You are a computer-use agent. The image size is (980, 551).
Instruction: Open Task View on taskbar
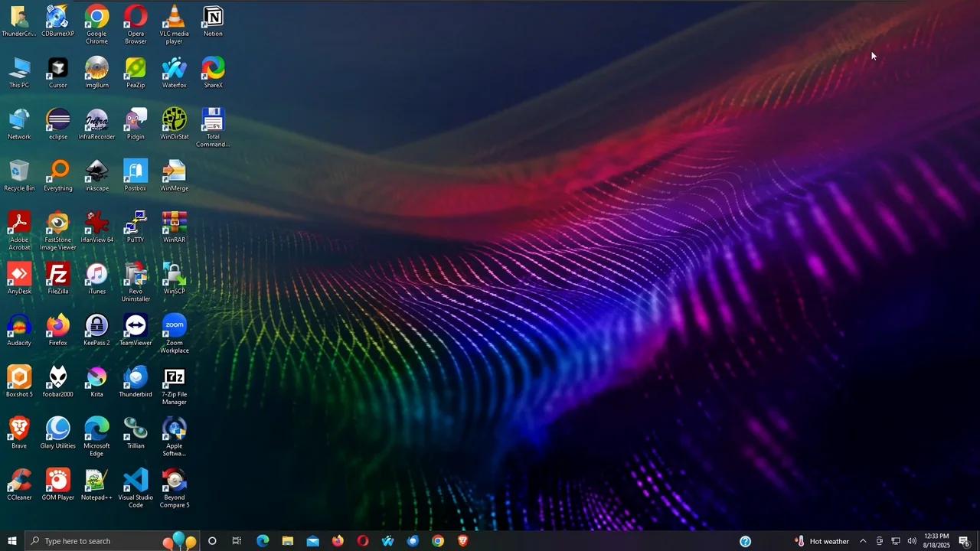click(x=237, y=541)
